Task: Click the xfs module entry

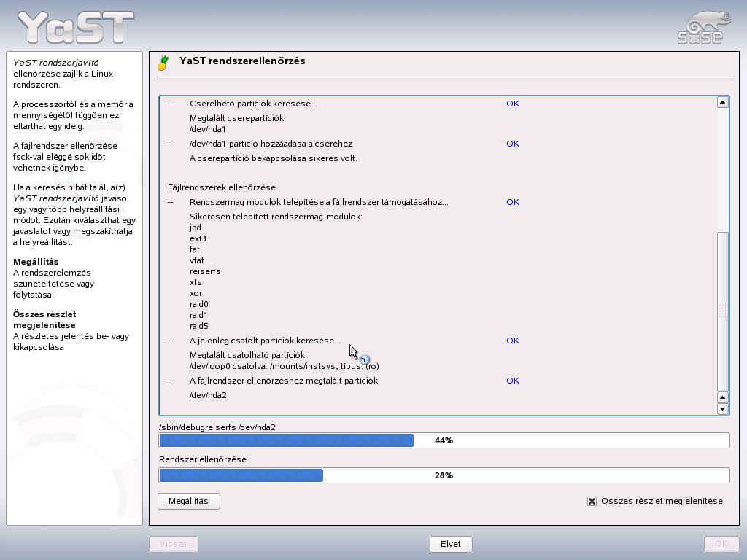Action: coord(196,282)
